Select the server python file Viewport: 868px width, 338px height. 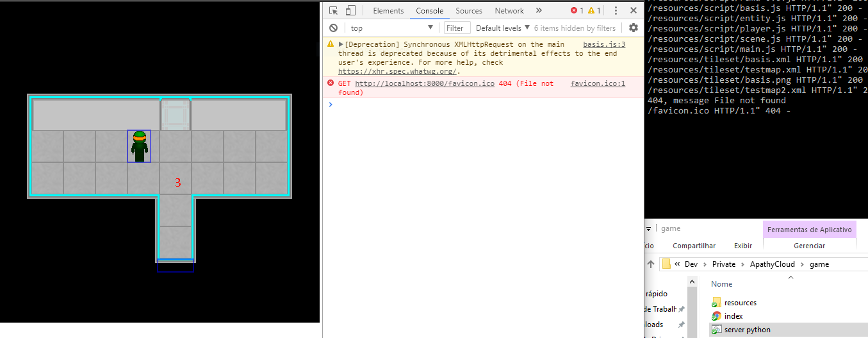(747, 330)
